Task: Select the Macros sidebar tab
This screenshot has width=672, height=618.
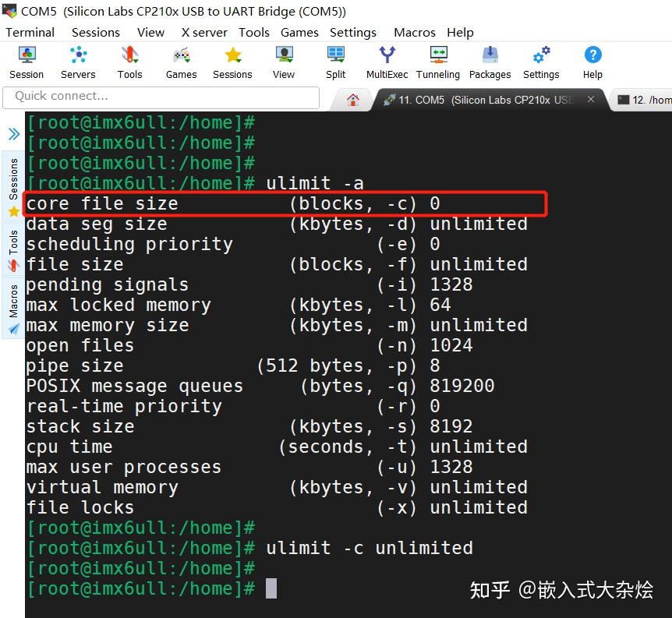Action: [11, 304]
